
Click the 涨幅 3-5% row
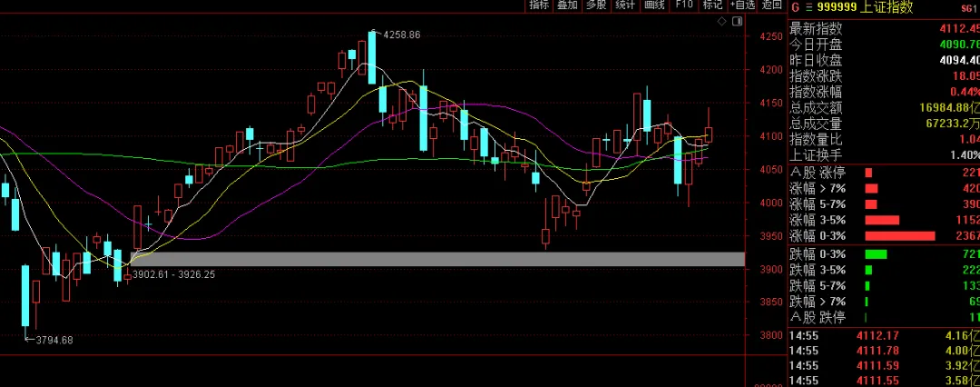coord(884,221)
